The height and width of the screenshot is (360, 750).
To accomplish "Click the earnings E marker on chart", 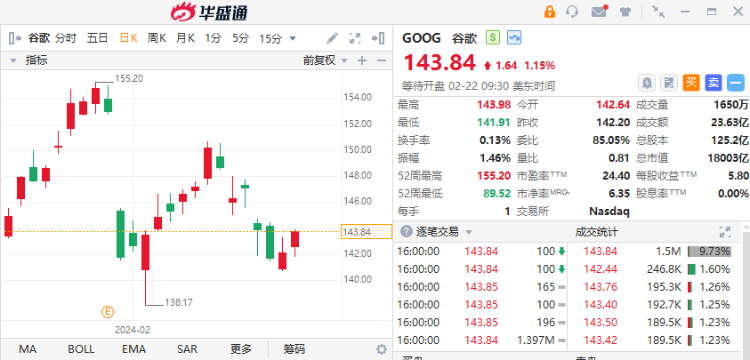I will [108, 312].
